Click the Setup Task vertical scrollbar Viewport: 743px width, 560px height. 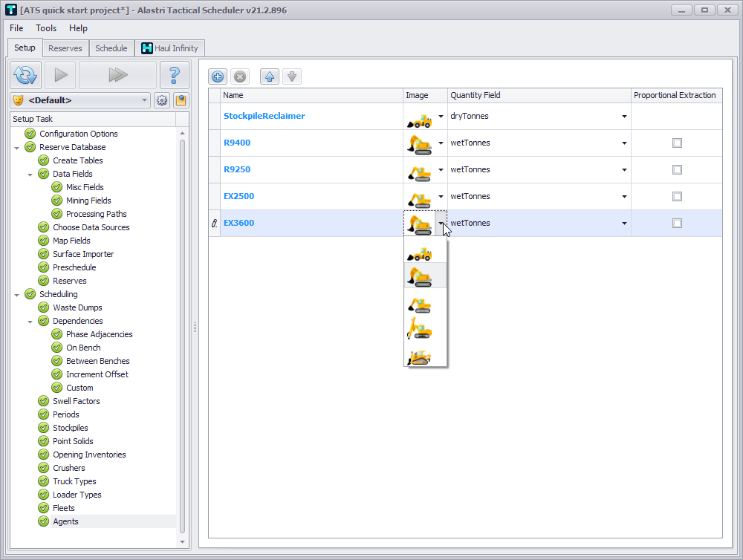[183, 334]
